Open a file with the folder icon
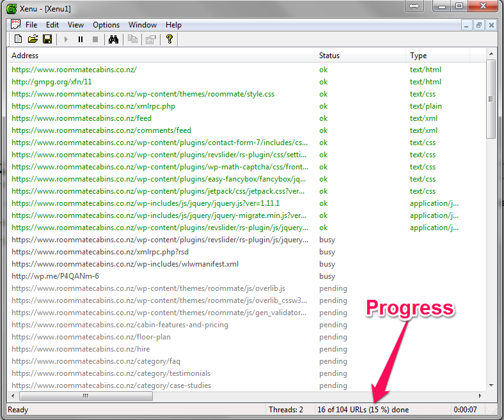This screenshot has height=420, width=504. click(33, 39)
